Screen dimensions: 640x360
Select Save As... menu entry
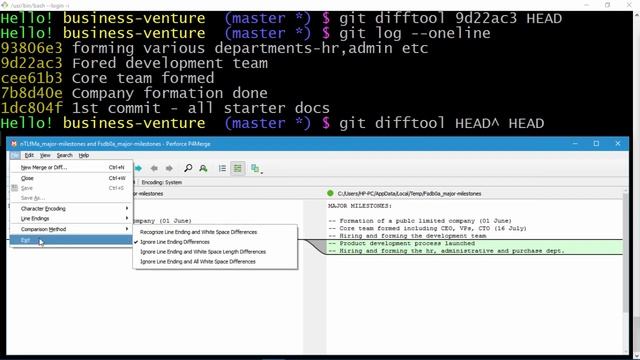(x=71, y=198)
